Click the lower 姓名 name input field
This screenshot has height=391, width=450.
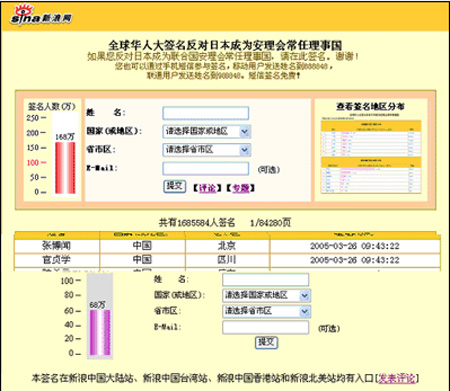(266, 280)
